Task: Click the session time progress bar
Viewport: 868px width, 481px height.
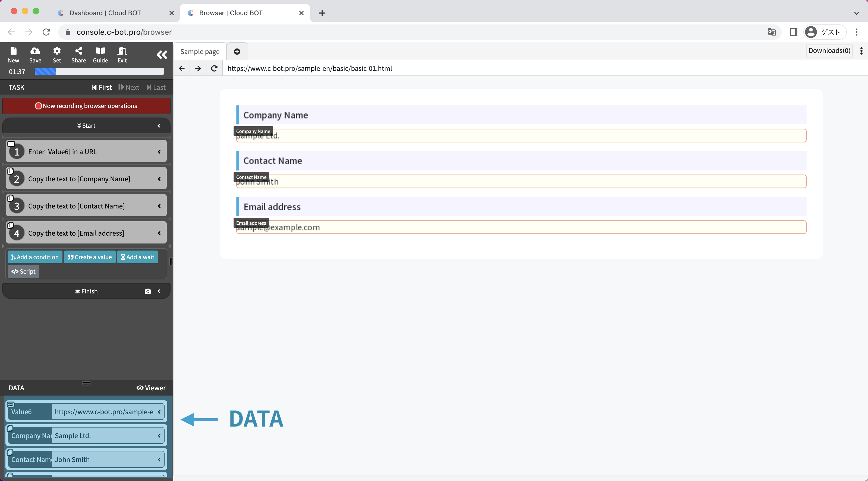Action: tap(99, 71)
